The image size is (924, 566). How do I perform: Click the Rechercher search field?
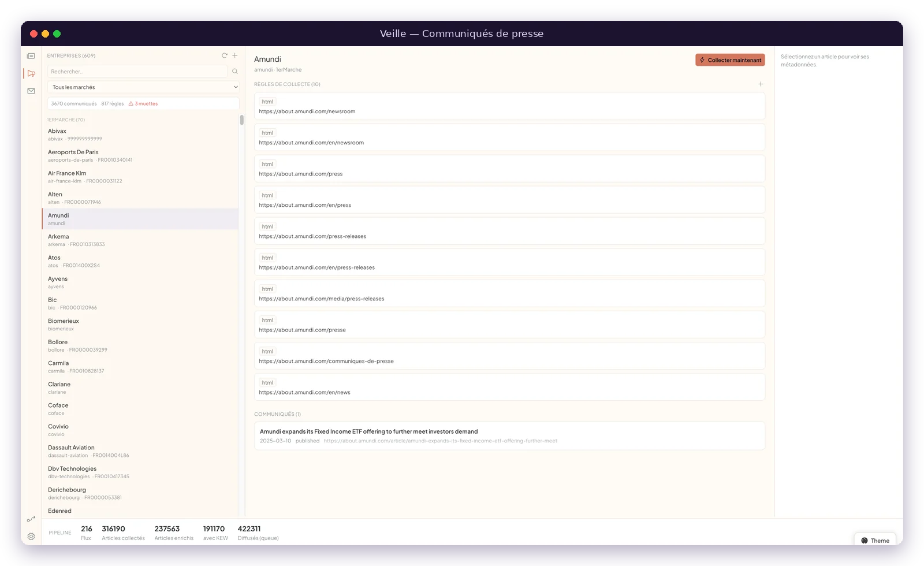(138, 72)
